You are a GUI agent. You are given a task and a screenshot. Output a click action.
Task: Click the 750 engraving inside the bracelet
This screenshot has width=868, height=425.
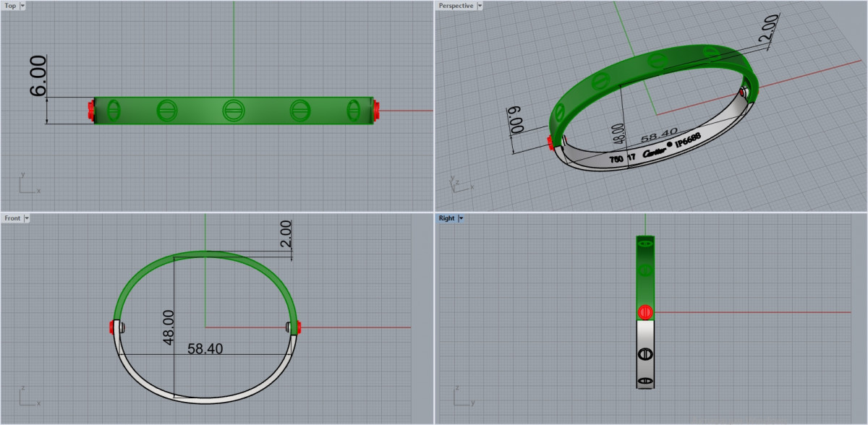tap(616, 158)
